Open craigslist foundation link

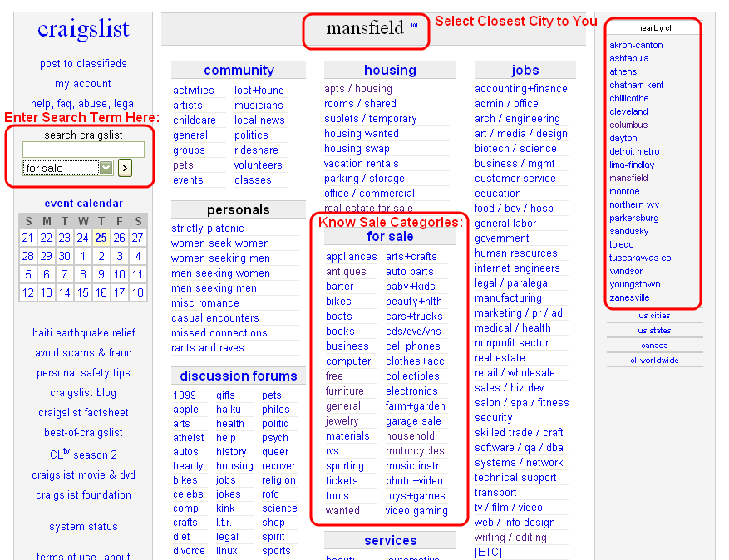click(x=83, y=495)
